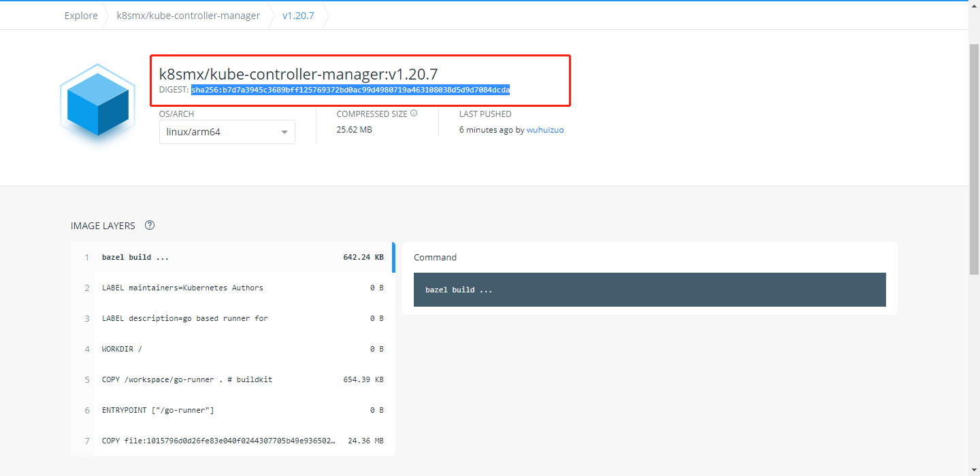Image resolution: width=980 pixels, height=476 pixels.
Task: Click the scrollbar down arrow
Action: point(975,470)
